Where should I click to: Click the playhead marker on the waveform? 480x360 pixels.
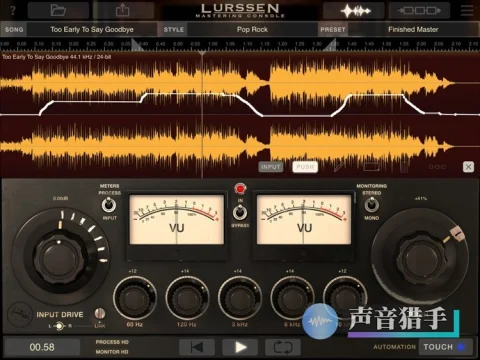202,53
